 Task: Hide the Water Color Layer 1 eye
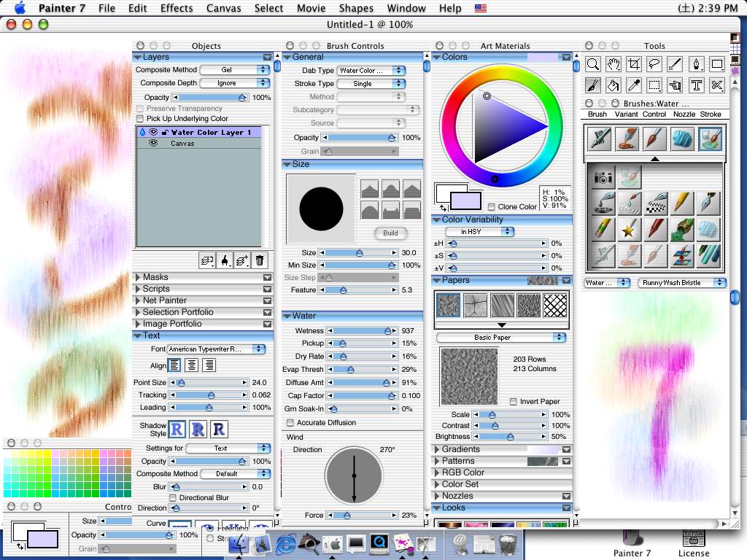tap(152, 132)
